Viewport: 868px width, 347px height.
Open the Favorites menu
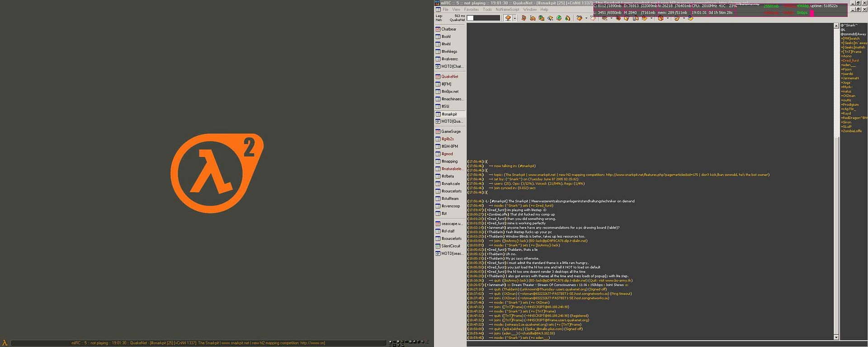pyautogui.click(x=471, y=9)
